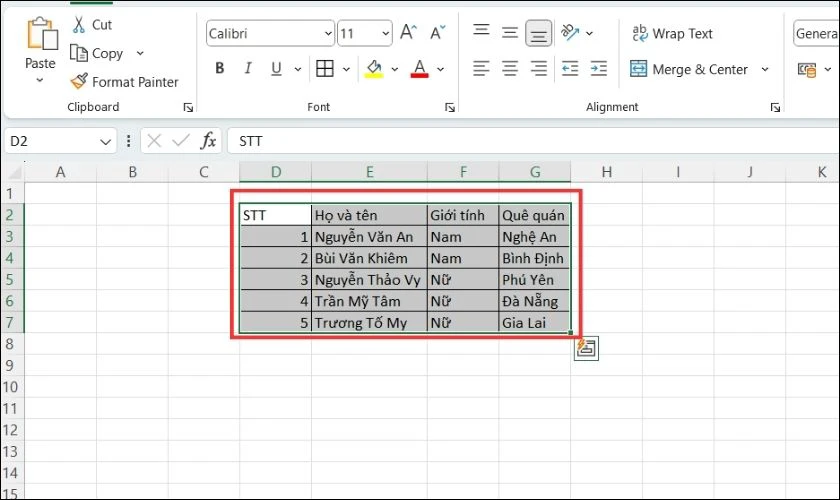Select cell Bình Định

[534, 258]
